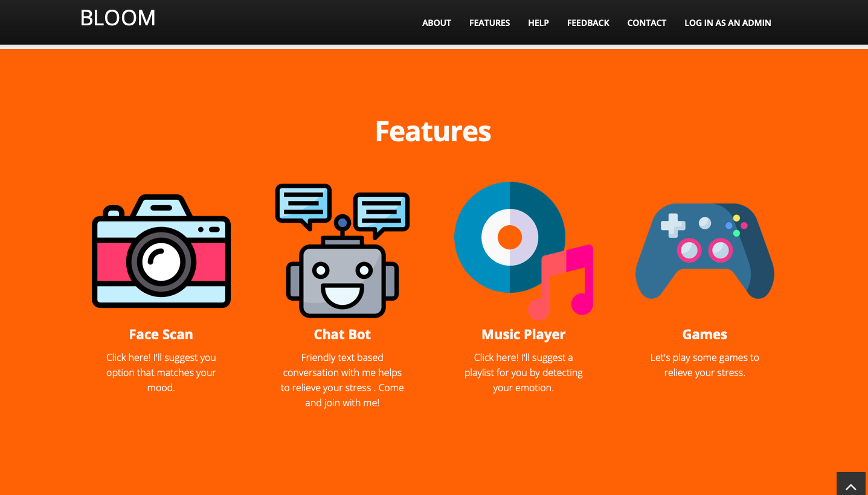Open the Chat Bot heading link

[342, 334]
